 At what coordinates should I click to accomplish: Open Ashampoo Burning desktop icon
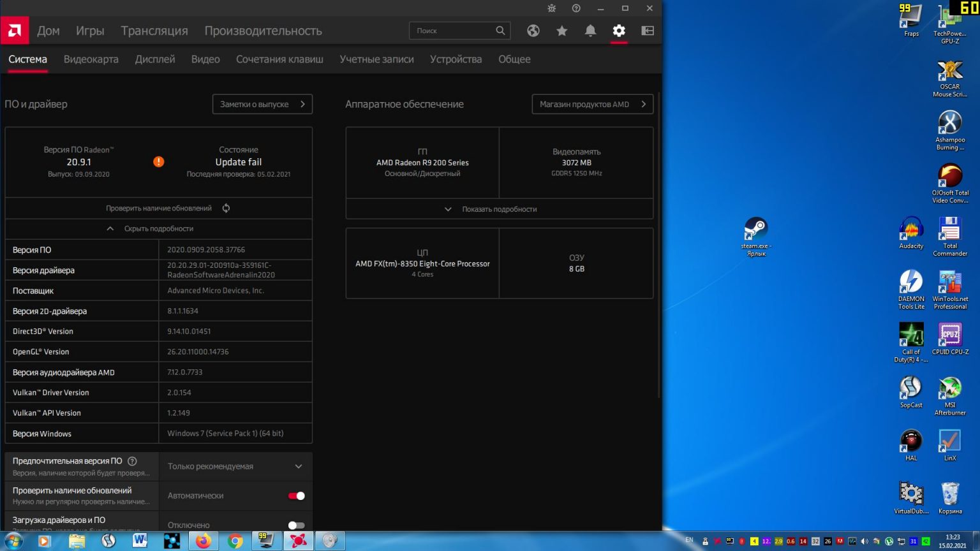[x=950, y=130]
